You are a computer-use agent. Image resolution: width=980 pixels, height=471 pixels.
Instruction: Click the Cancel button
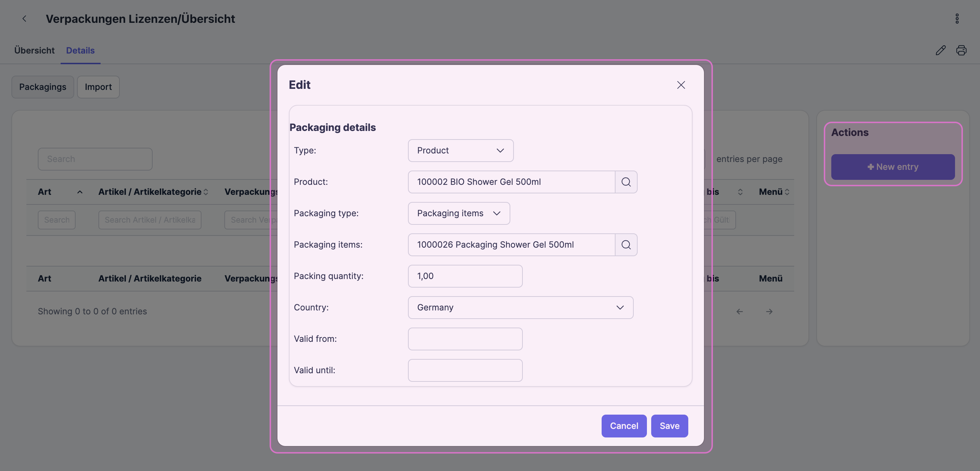(623, 426)
